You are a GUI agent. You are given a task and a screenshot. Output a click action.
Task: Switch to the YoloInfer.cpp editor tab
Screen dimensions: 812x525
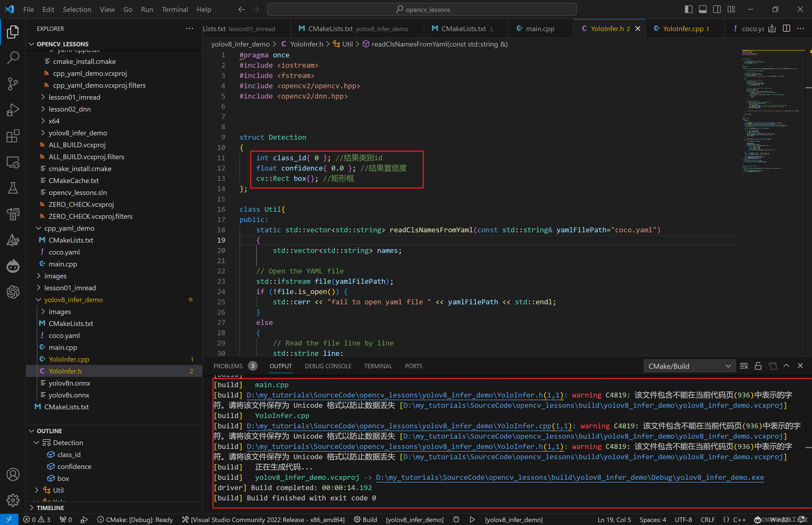click(x=683, y=29)
